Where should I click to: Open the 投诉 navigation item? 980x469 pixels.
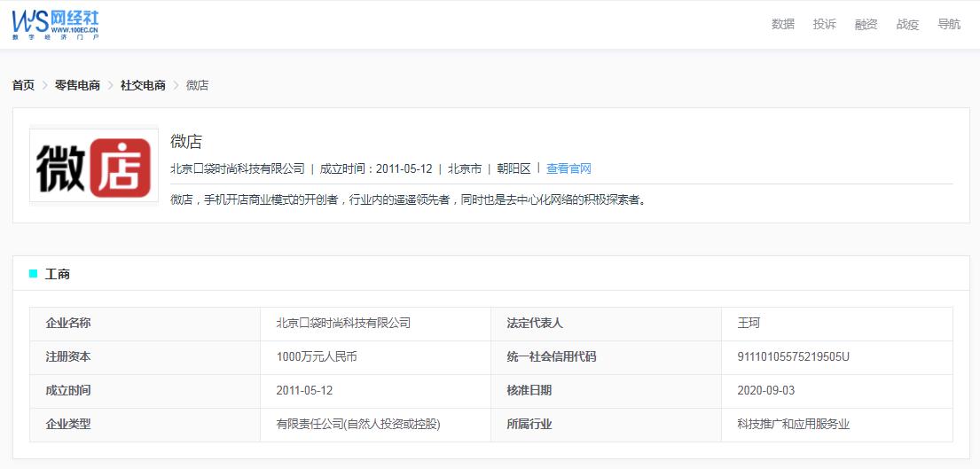point(825,24)
